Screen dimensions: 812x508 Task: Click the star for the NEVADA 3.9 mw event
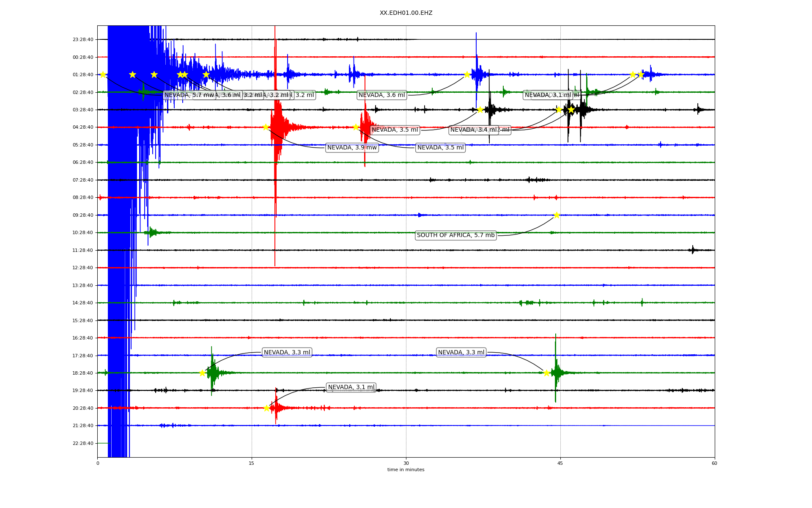click(x=266, y=127)
